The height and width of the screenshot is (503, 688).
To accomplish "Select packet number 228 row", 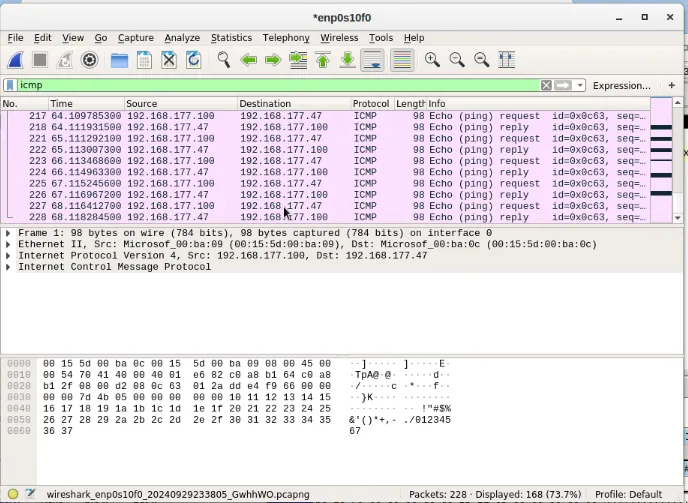I will pyautogui.click(x=325, y=217).
